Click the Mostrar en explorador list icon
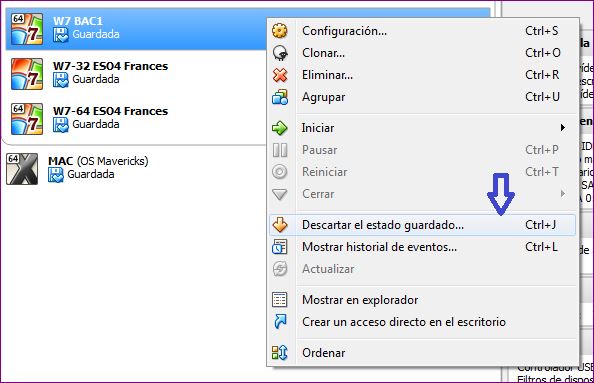594x383 pixels. pos(280,300)
